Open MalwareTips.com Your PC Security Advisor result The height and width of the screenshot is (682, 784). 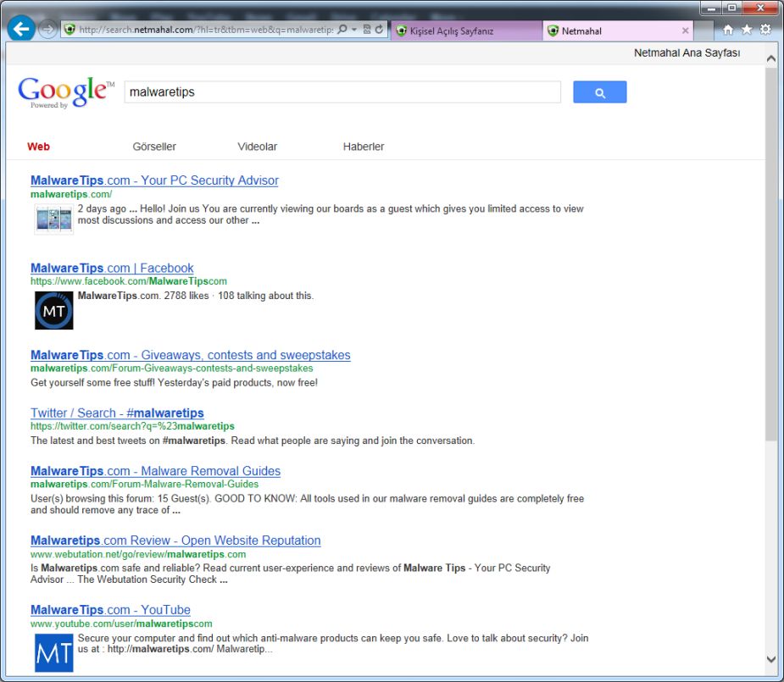click(x=154, y=180)
